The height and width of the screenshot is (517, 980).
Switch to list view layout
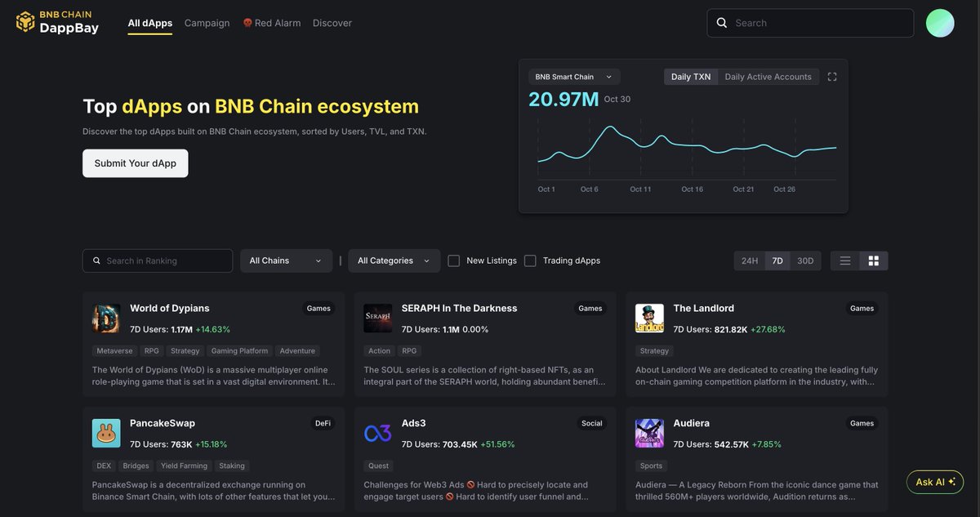(x=845, y=261)
